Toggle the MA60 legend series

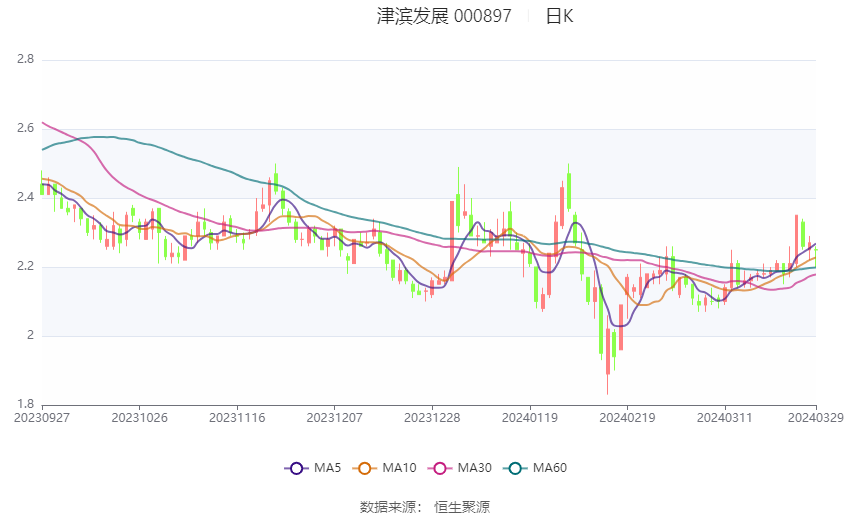click(535, 468)
